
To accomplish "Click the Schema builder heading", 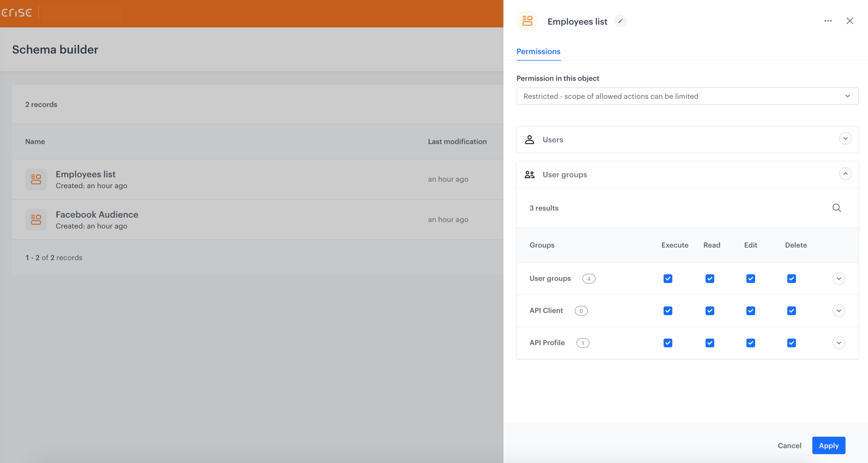I will 55,50.
